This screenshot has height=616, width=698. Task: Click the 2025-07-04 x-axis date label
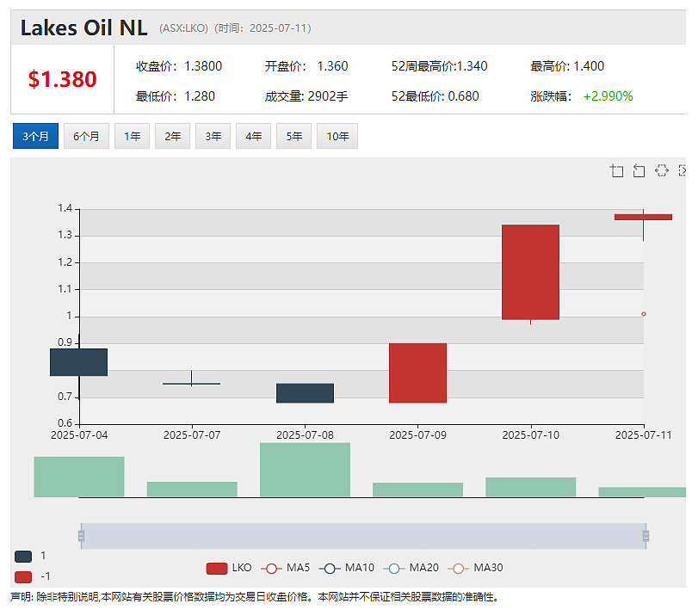click(79, 434)
